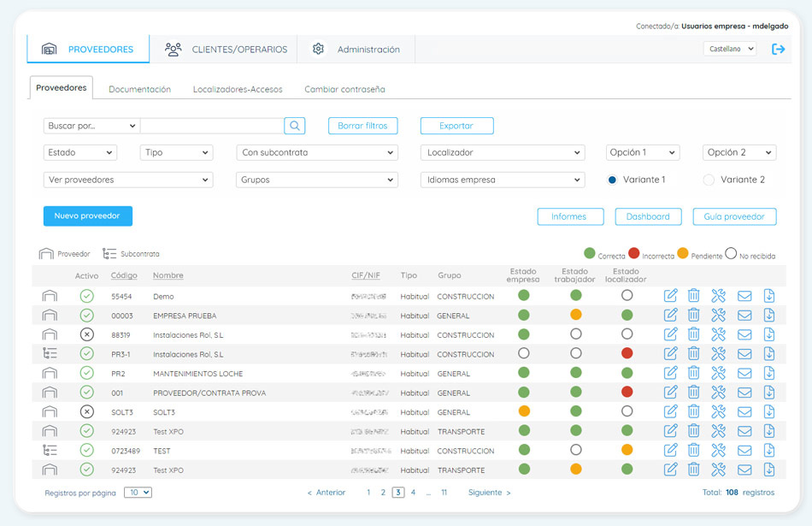The height and width of the screenshot is (526, 812).
Task: Edit the Demo provider with the pencil icon
Action: (x=670, y=296)
